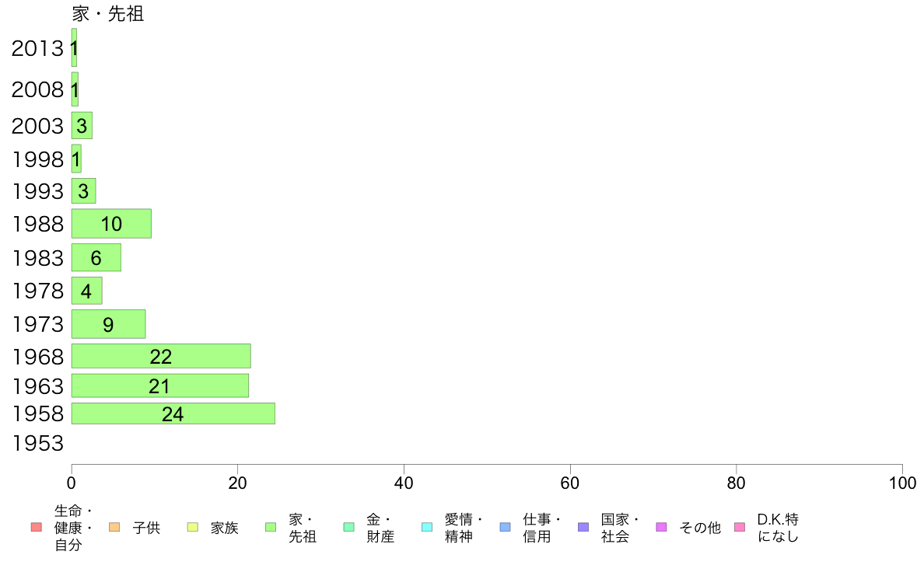Click the blue 仕事・信用 legend swatch
The height and width of the screenshot is (572, 924).
[x=505, y=527]
